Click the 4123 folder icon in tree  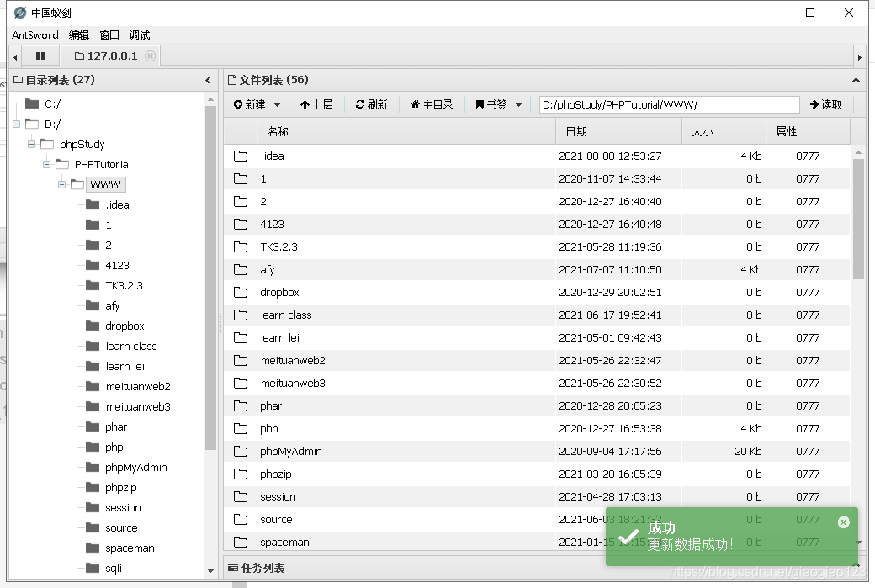tap(93, 265)
